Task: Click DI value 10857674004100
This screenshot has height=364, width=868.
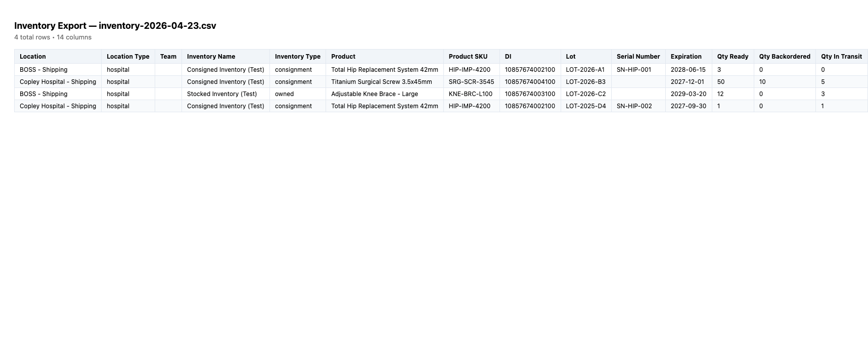Action: point(530,82)
